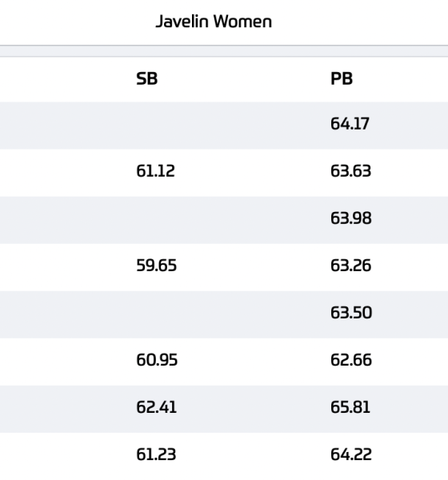This screenshot has width=448, height=480.
Task: Click the SB value 62.41
Action: pyautogui.click(x=157, y=407)
